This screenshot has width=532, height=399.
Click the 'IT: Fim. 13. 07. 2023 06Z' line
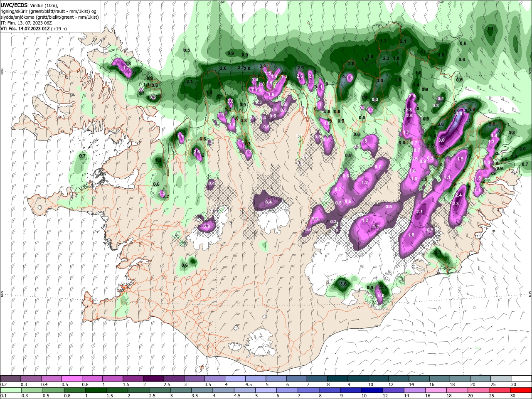tap(26, 23)
